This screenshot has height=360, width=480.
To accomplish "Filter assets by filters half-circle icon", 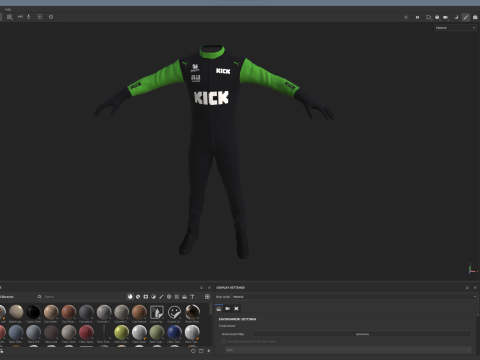I will (x=153, y=296).
